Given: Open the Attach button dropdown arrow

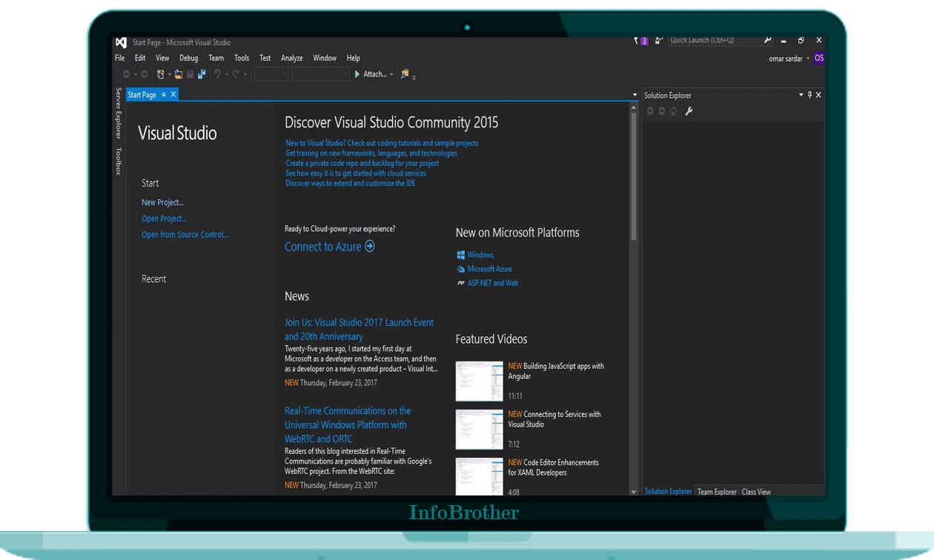Looking at the screenshot, I should tap(391, 75).
